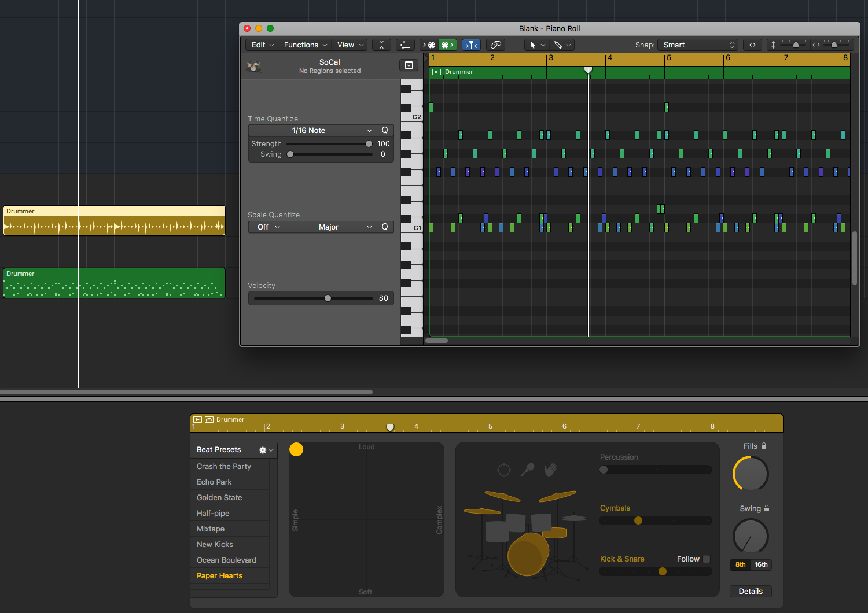
Task: Click the horizontal auto zoom button
Action: click(x=752, y=45)
